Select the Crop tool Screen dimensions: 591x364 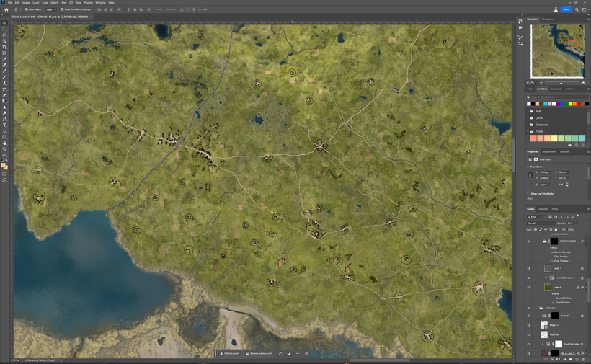tap(4, 47)
